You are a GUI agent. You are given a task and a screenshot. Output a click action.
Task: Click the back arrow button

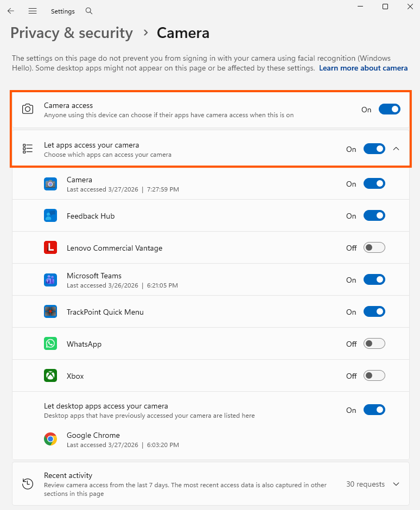tap(11, 11)
